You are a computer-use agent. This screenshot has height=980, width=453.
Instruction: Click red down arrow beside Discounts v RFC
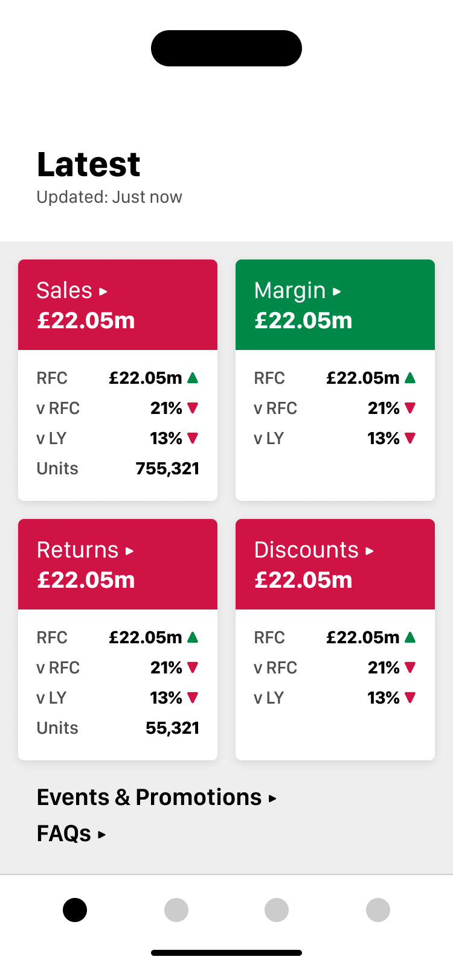(410, 668)
